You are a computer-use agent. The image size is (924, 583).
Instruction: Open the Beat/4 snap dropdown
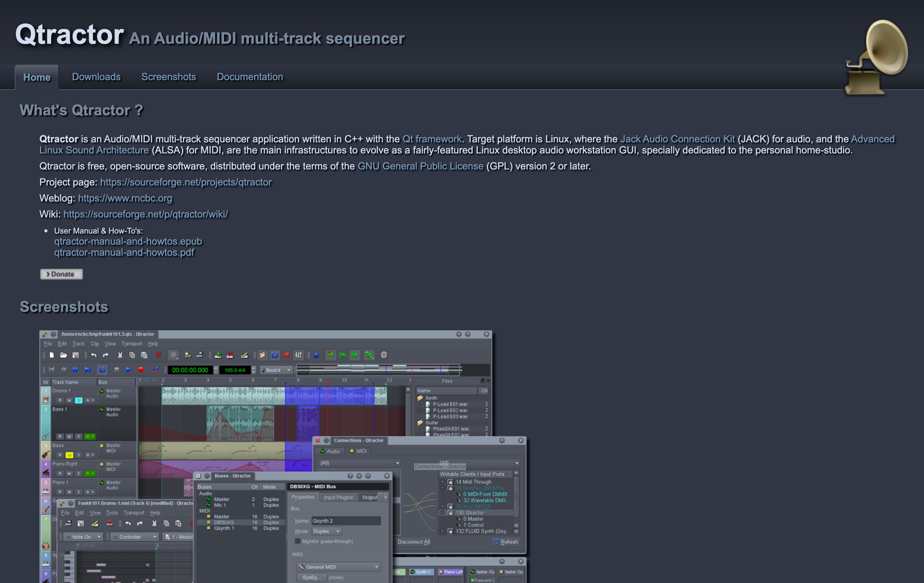(x=276, y=370)
